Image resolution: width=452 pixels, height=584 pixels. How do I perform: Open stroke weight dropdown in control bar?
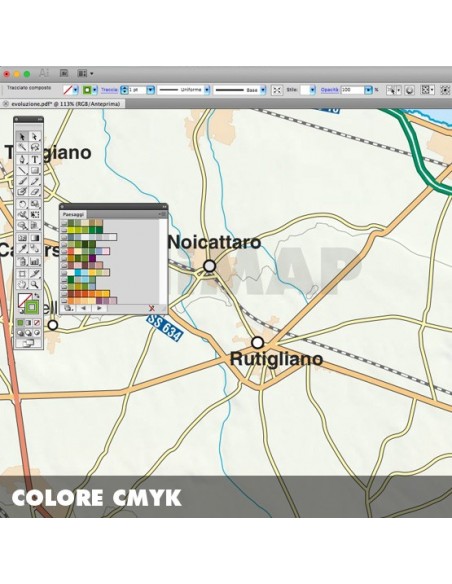tap(150, 90)
